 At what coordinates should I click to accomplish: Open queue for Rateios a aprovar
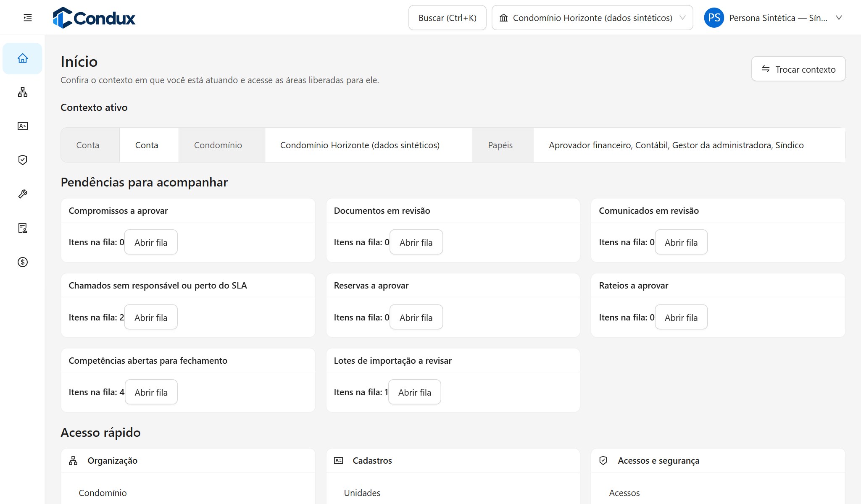681,317
